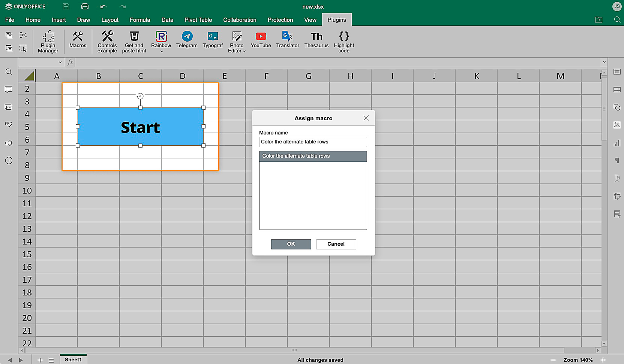Open the Feedback and Support megaphone icon
Screen dimensions: 624x364
pos(9,143)
